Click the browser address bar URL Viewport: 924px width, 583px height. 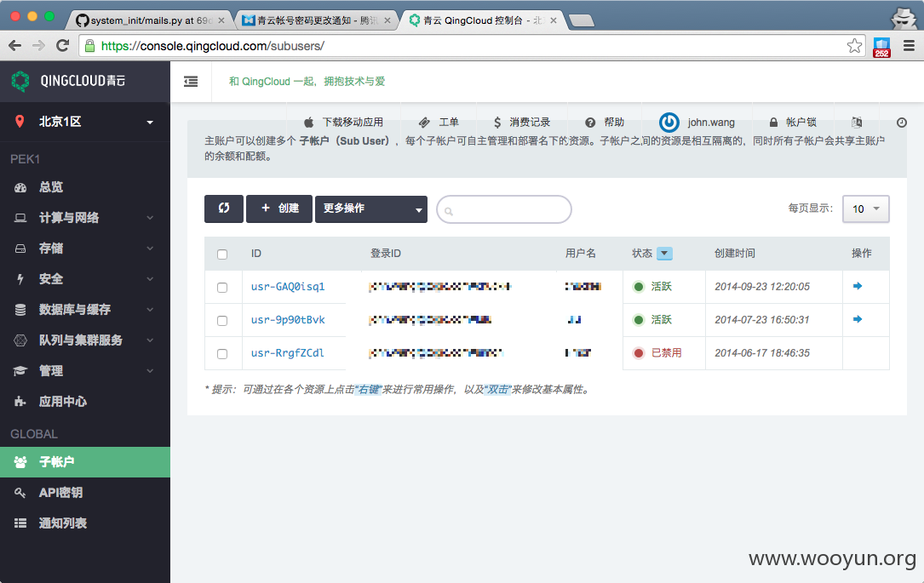pos(212,46)
